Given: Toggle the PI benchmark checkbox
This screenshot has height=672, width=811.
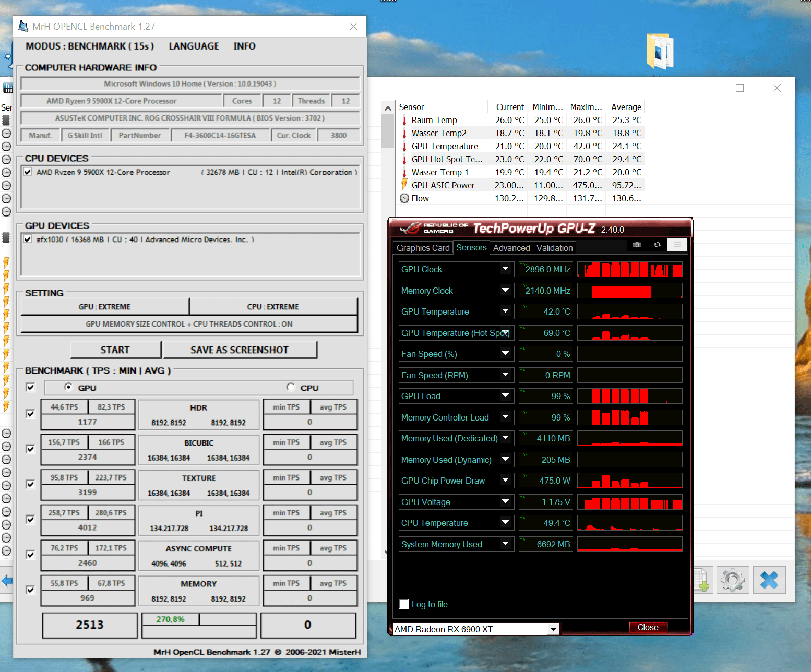Looking at the screenshot, I should tap(31, 519).
